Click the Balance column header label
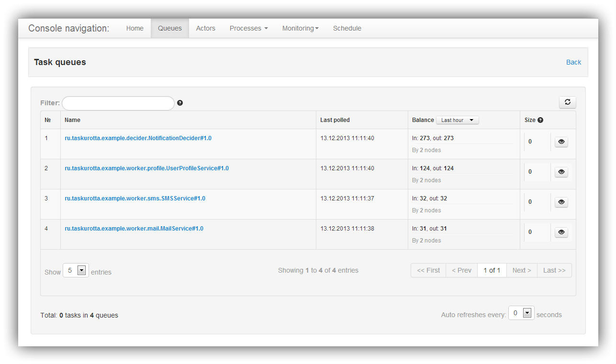The height and width of the screenshot is (364, 616). click(423, 120)
